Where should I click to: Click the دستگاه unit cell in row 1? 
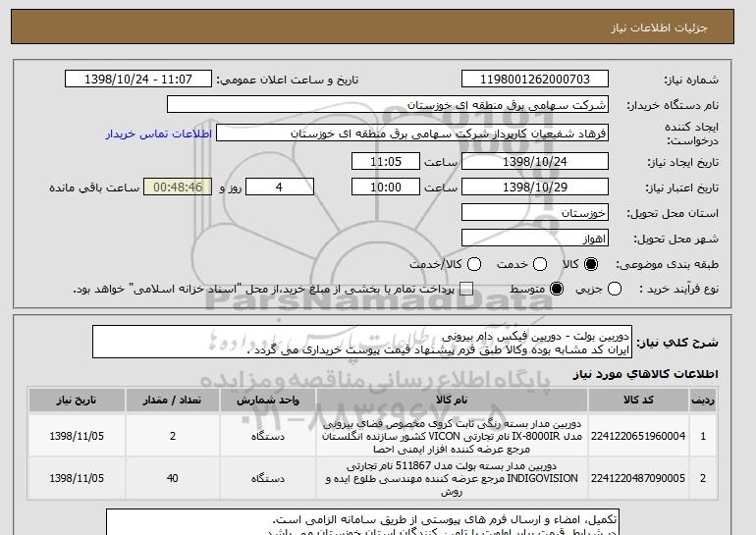[268, 436]
